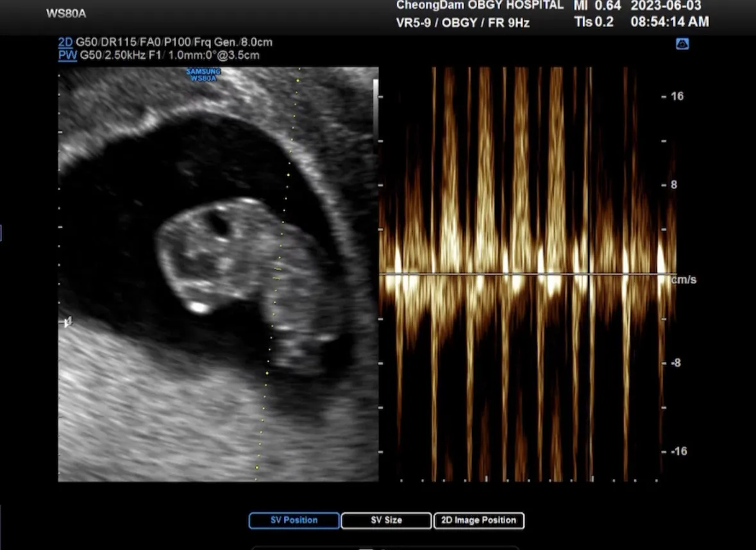
Task: Click the date 2023-06-03
Action: pos(666,6)
